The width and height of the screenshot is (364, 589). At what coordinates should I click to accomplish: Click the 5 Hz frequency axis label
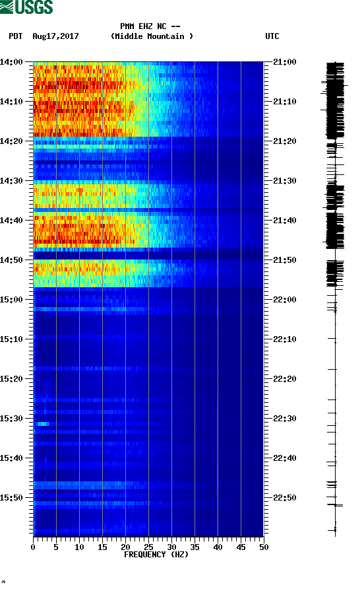coord(56,547)
